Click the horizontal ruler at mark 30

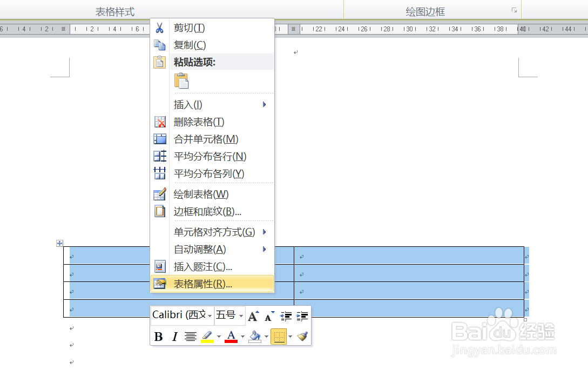[409, 29]
